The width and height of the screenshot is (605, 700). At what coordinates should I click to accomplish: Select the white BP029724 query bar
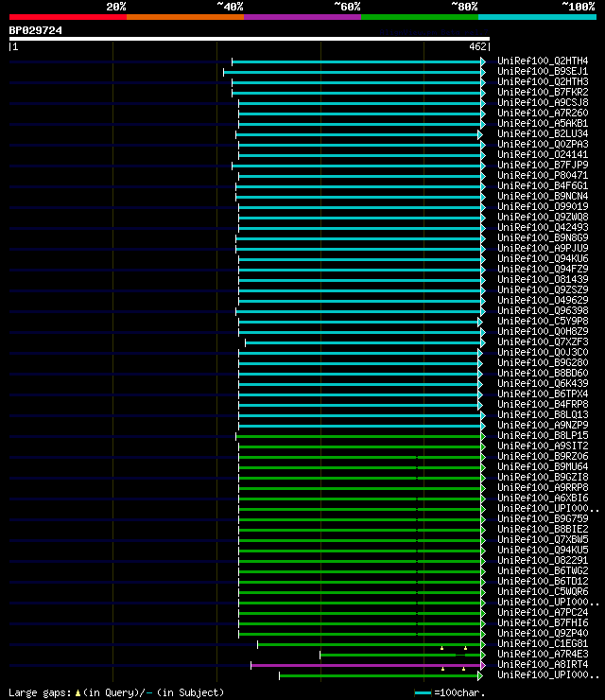tap(250, 39)
